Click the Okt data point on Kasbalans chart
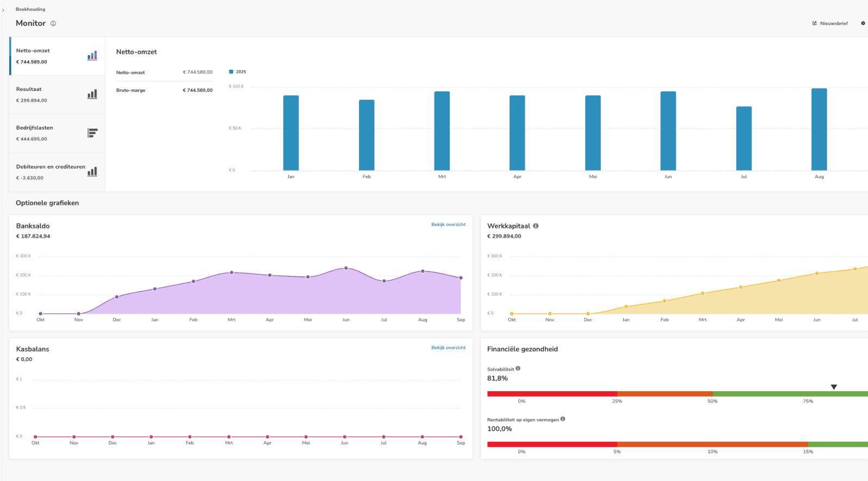The image size is (868, 481). pos(35,437)
